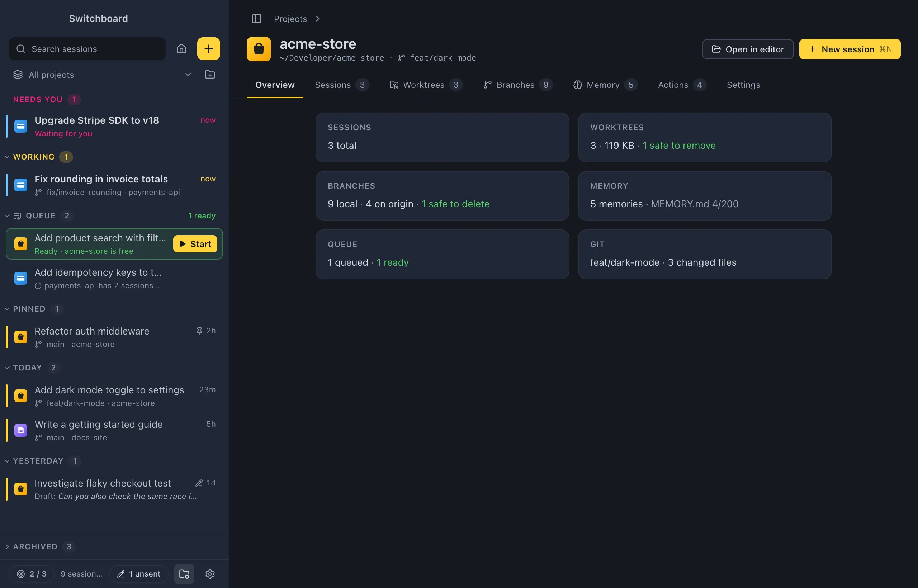Image resolution: width=918 pixels, height=588 pixels.
Task: Expand the ARCHIVED section
Action: coord(7,546)
